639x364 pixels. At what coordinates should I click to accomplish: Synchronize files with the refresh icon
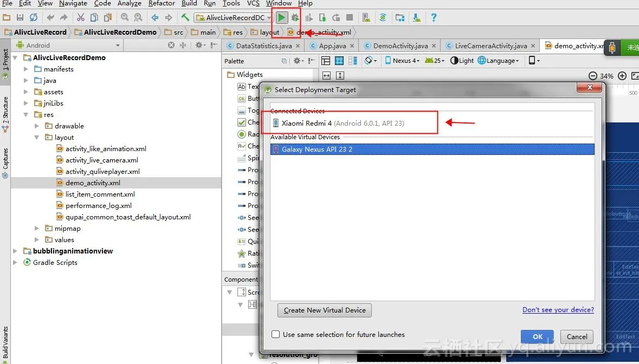pyautogui.click(x=34, y=17)
